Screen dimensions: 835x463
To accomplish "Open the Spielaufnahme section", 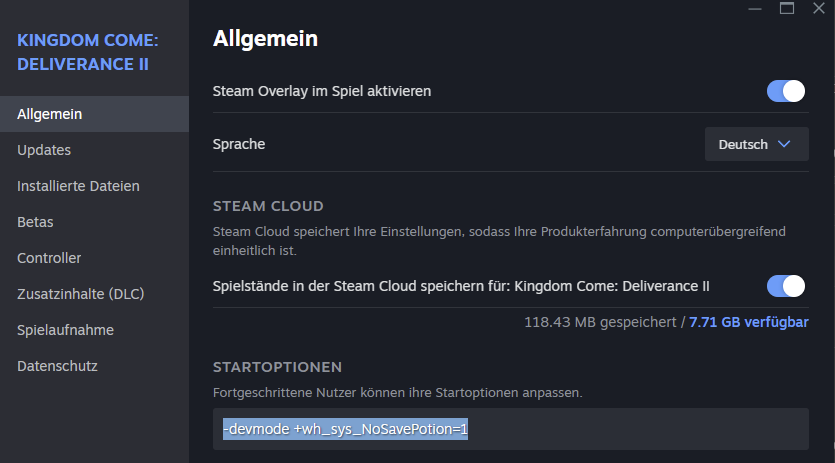I will pyautogui.click(x=65, y=330).
